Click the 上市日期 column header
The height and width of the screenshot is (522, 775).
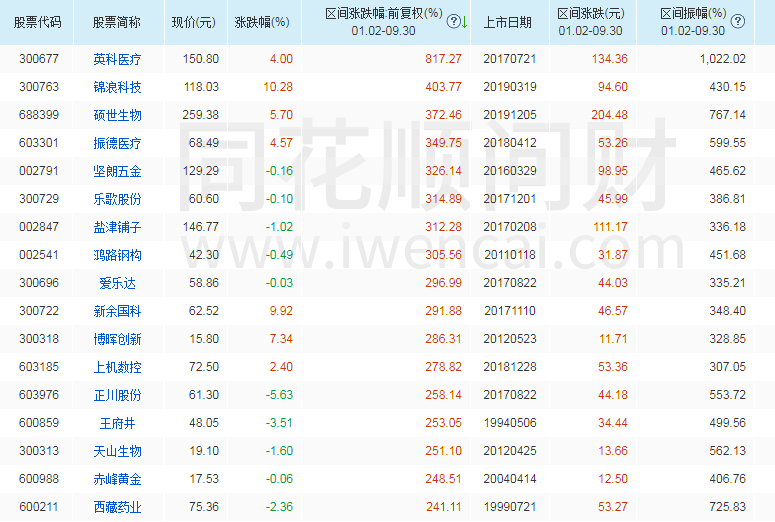(x=507, y=21)
